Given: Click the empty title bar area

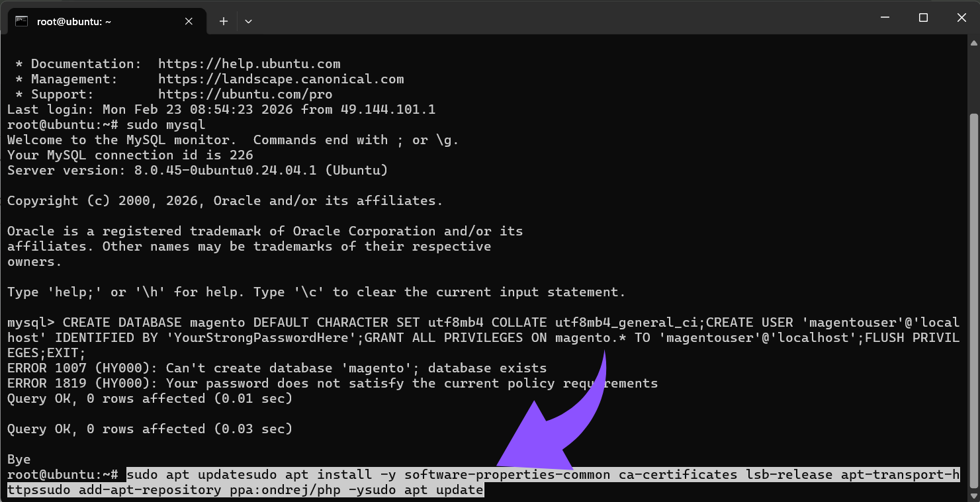Looking at the screenshot, I should pos(529,18).
